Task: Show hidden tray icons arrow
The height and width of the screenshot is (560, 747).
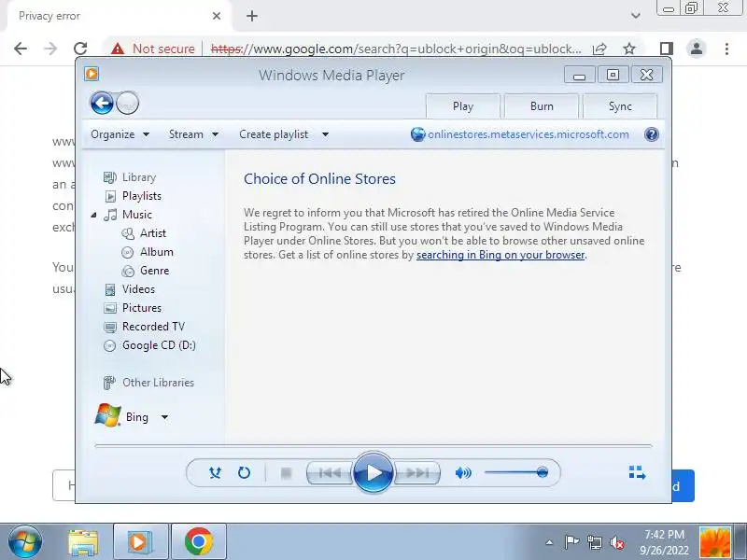Action: coord(549,542)
